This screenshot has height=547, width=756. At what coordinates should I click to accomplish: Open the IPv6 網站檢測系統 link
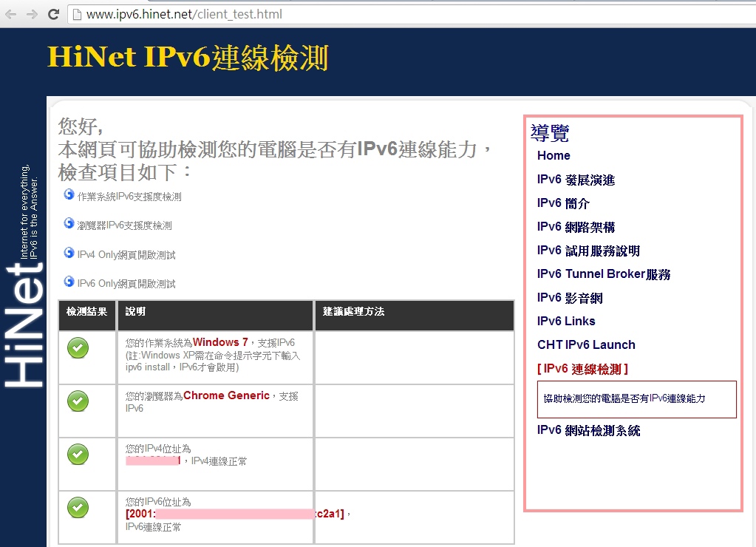pos(589,430)
